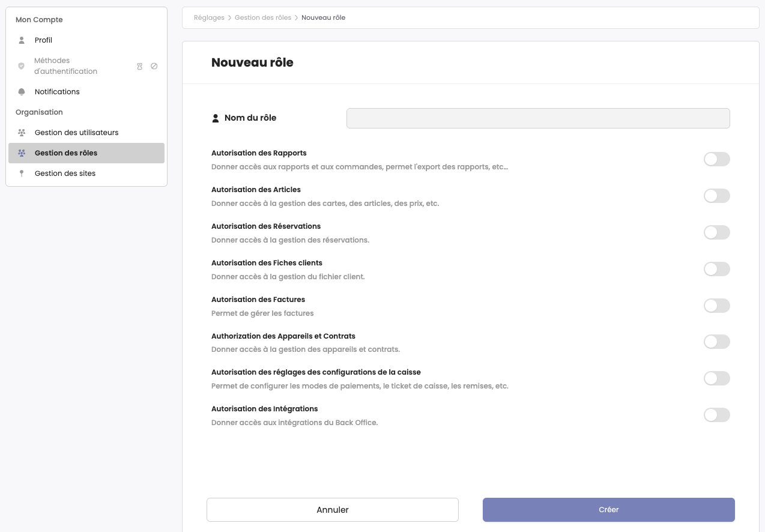765x532 pixels.
Task: Click the person icon beside Nom du rôle
Action: (x=216, y=118)
